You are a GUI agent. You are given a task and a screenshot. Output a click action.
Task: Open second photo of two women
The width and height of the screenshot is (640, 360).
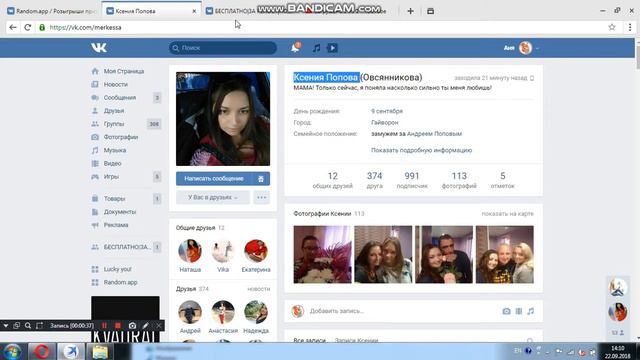coord(383,254)
